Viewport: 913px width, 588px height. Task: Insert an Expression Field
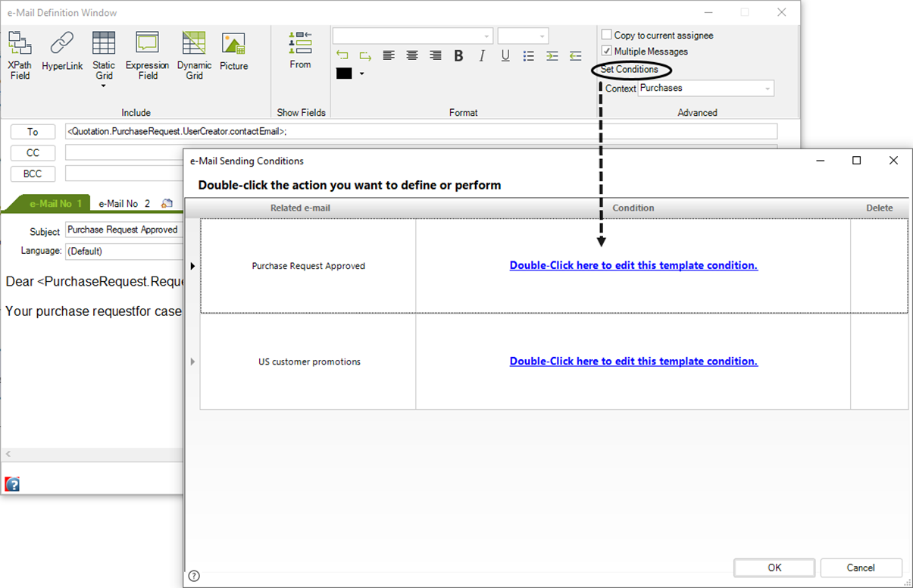148,55
